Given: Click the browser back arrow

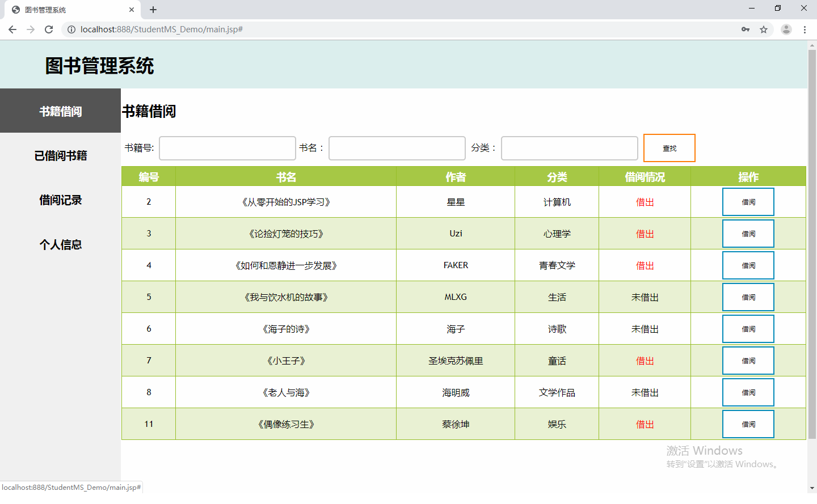Looking at the screenshot, I should [12, 29].
